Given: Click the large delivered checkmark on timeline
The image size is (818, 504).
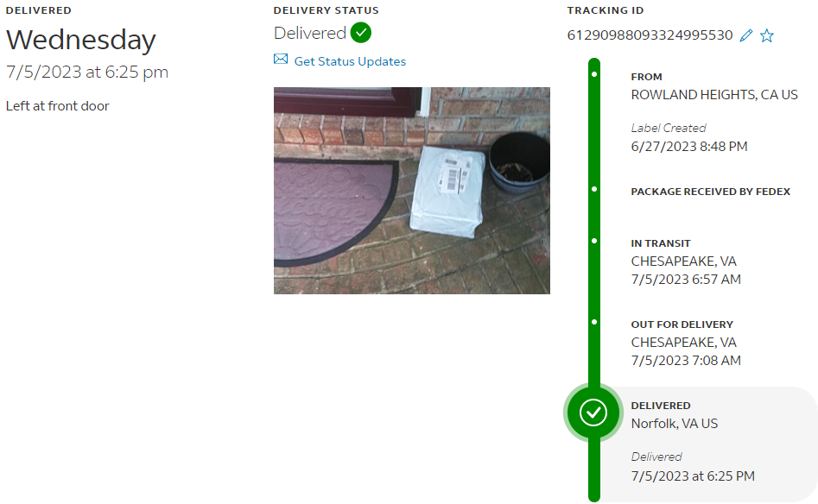Looking at the screenshot, I should coord(593,413).
